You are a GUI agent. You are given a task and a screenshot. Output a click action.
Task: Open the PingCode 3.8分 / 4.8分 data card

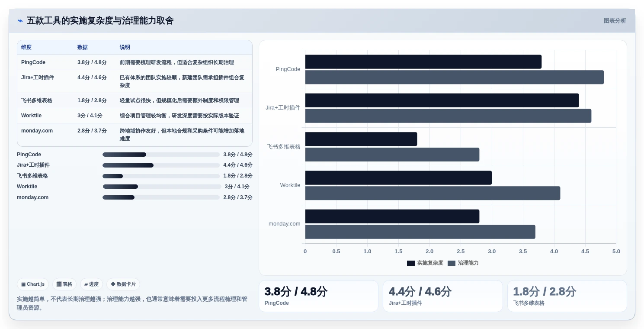(318, 296)
